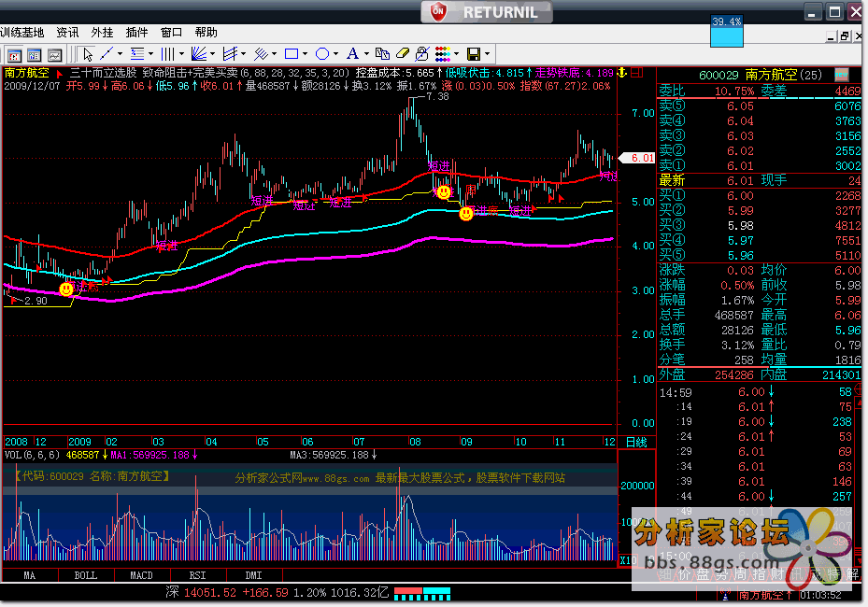This screenshot has height=607, width=868.
Task: Switch to the MA indicator tab
Action: (x=30, y=575)
